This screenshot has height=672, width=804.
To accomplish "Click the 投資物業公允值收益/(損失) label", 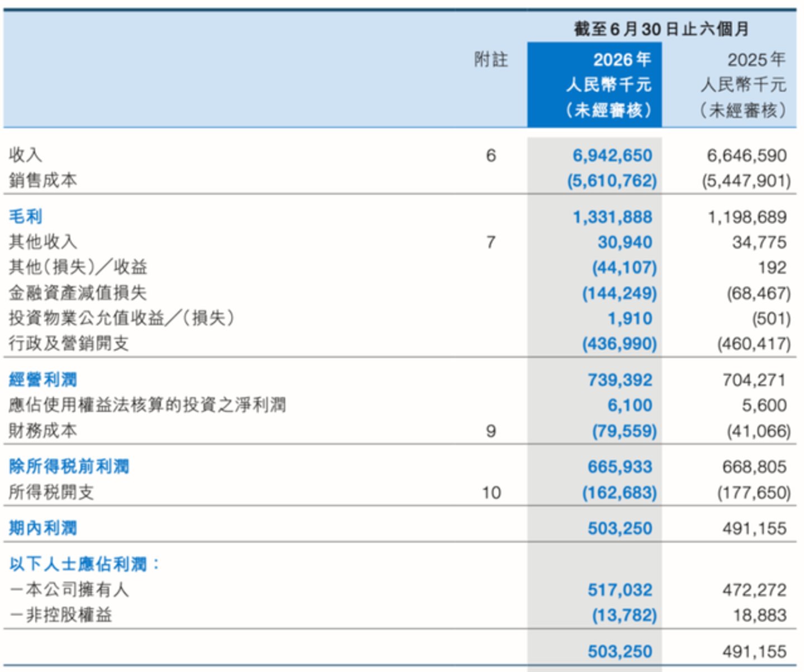I will [x=122, y=318].
